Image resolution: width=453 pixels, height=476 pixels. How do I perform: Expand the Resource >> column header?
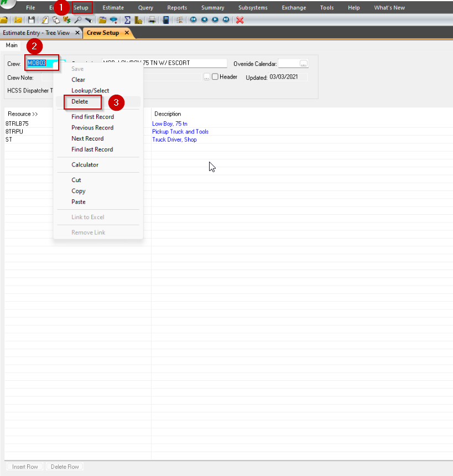[x=23, y=114]
